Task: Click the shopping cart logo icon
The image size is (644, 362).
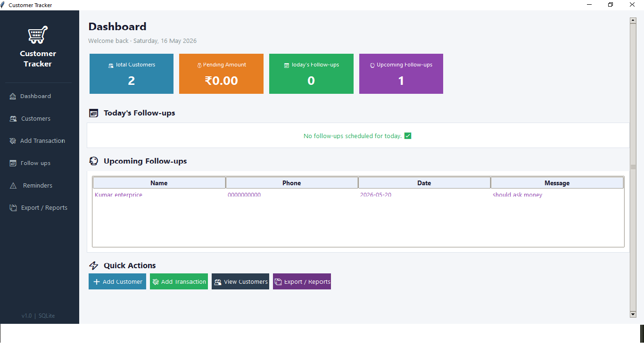Action: (x=38, y=35)
